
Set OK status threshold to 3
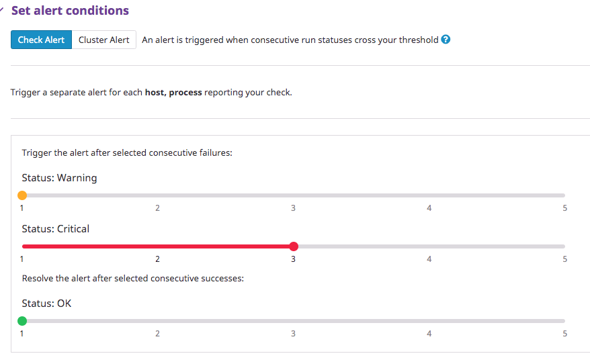click(294, 321)
